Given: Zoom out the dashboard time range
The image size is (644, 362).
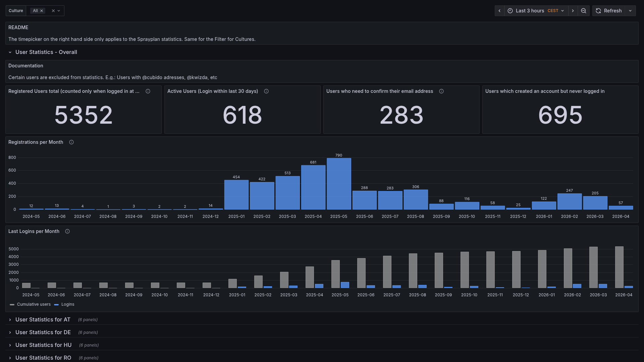Looking at the screenshot, I should [x=584, y=11].
